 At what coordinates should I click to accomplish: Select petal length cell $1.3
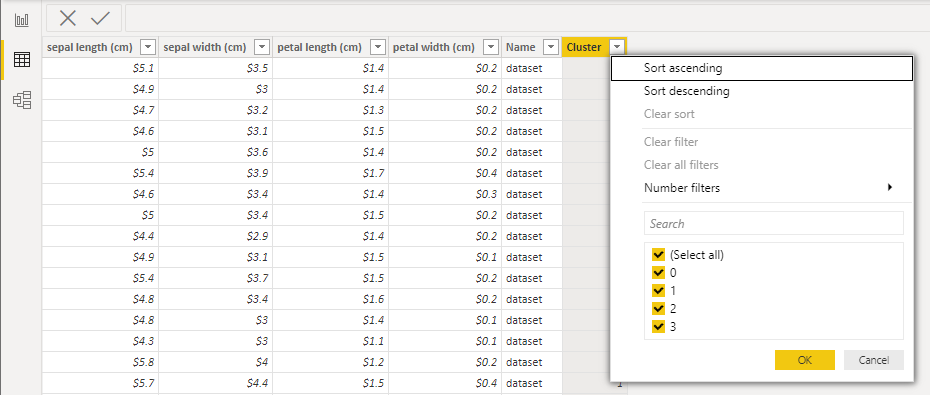pos(330,110)
